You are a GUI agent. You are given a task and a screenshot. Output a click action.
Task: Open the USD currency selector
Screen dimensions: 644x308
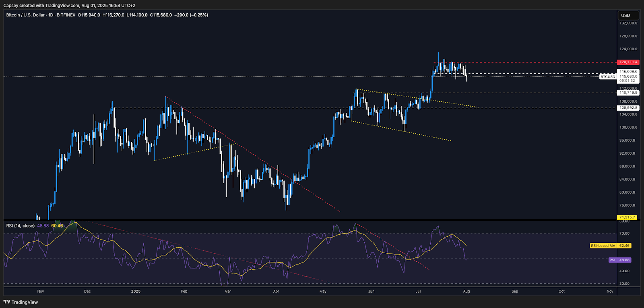click(628, 15)
